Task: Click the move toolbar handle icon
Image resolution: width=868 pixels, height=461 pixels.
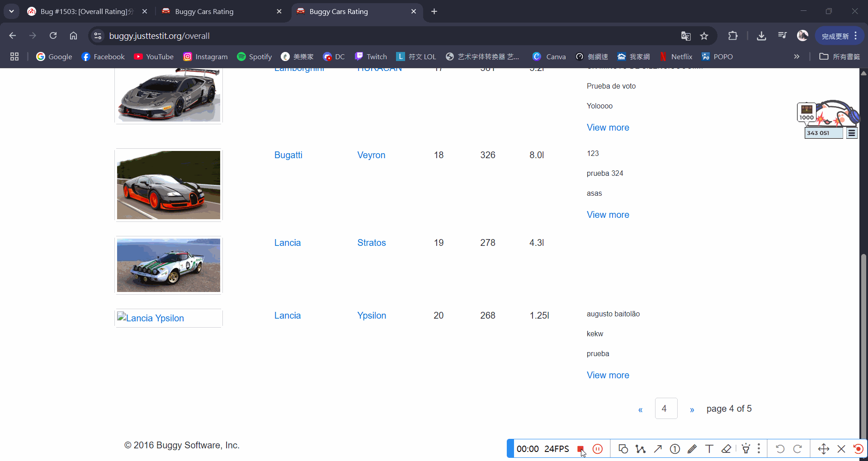Action: (x=824, y=449)
